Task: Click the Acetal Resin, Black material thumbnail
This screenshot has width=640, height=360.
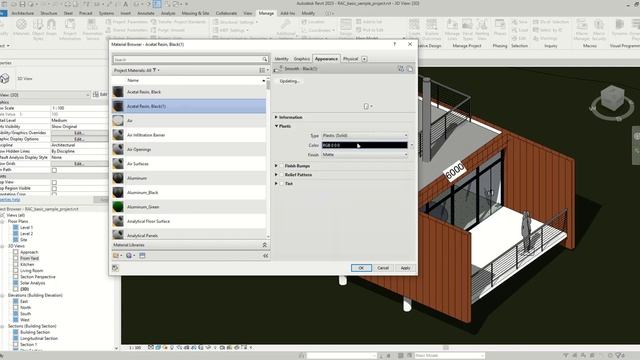Action: click(x=118, y=92)
